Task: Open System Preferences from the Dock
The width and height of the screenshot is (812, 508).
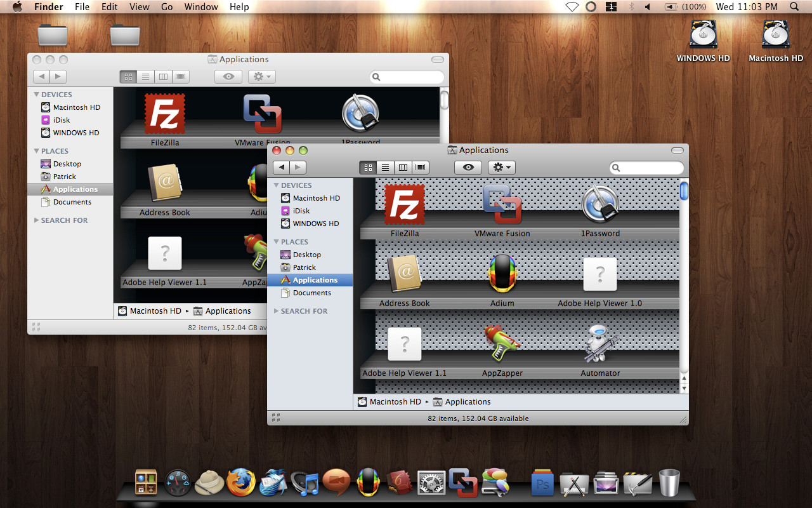Action: [x=431, y=483]
